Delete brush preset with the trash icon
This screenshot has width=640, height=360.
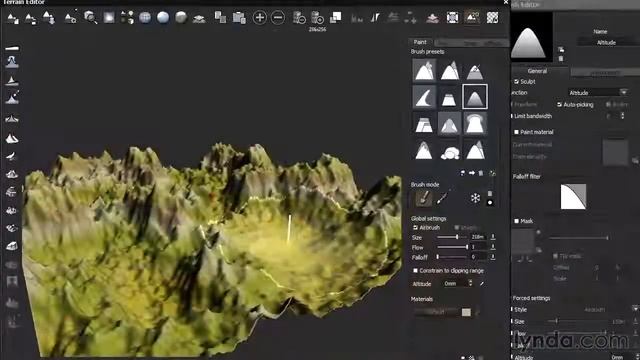point(481,173)
